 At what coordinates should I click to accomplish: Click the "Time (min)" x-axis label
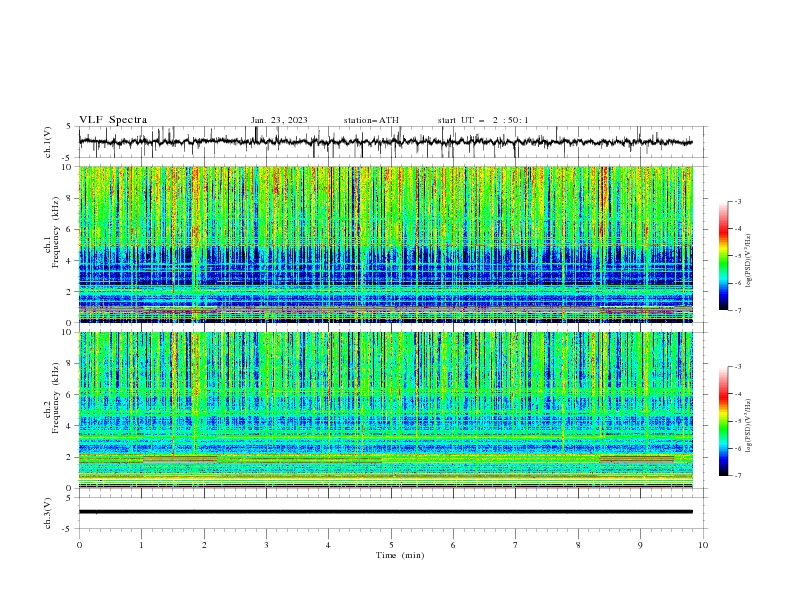(400, 555)
